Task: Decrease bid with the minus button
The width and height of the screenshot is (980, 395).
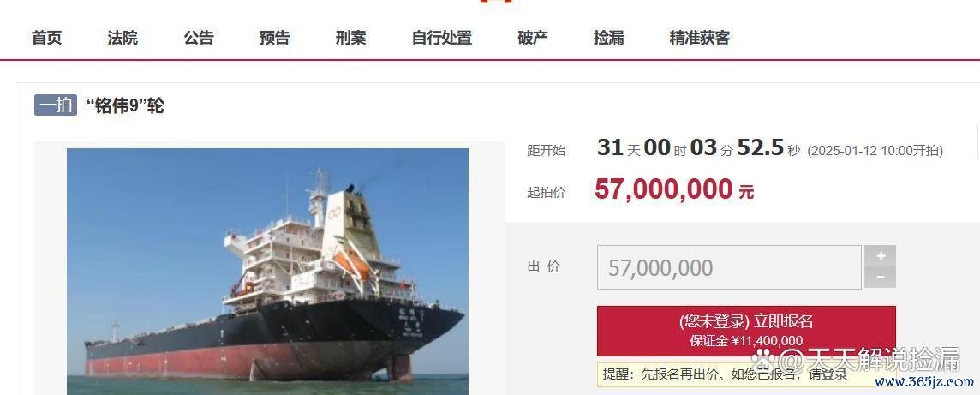Action: tap(880, 278)
